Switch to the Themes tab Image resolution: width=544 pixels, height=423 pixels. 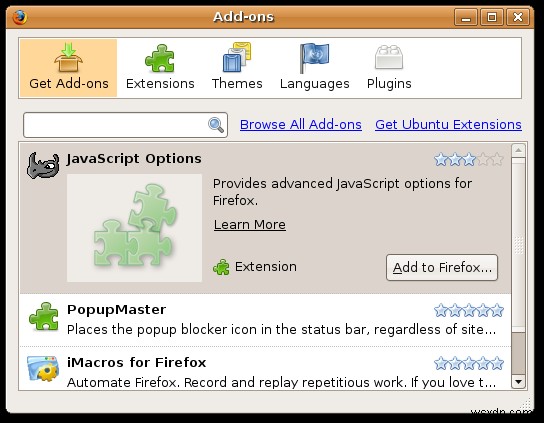(237, 68)
